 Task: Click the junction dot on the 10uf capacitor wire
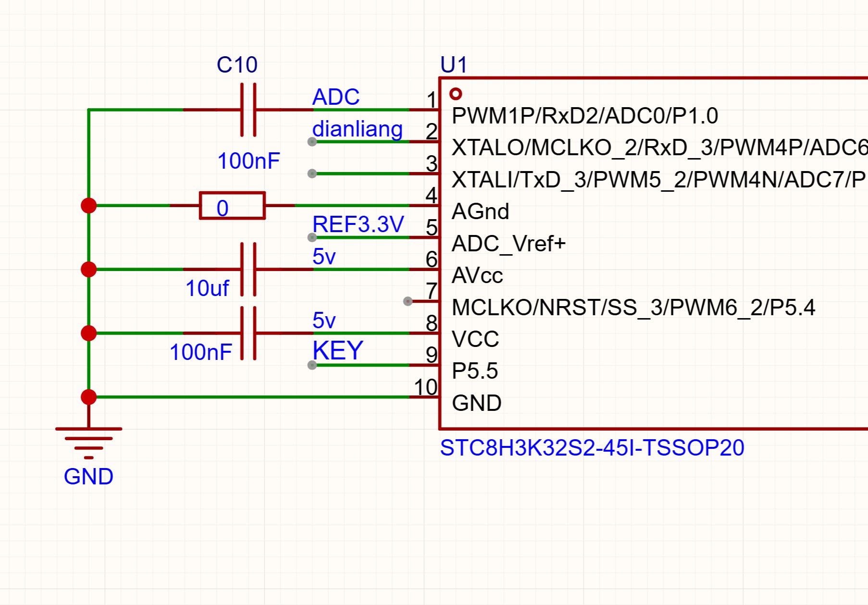coord(89,270)
